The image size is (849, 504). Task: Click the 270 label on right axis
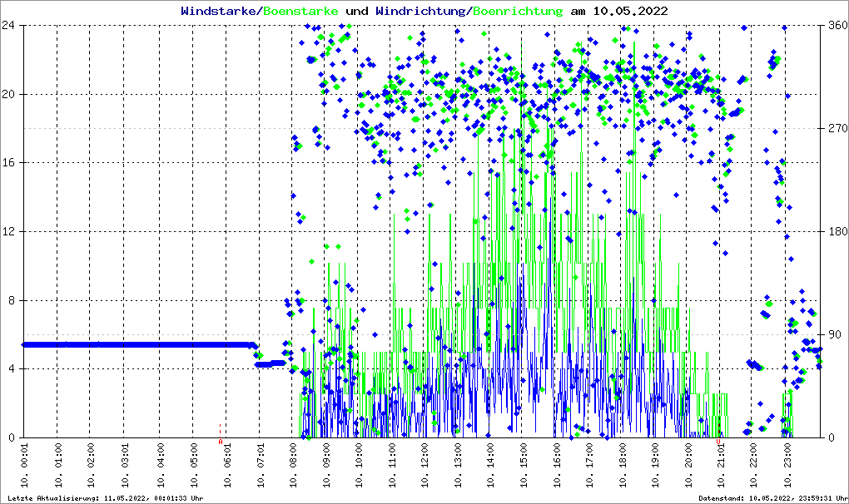click(837, 128)
